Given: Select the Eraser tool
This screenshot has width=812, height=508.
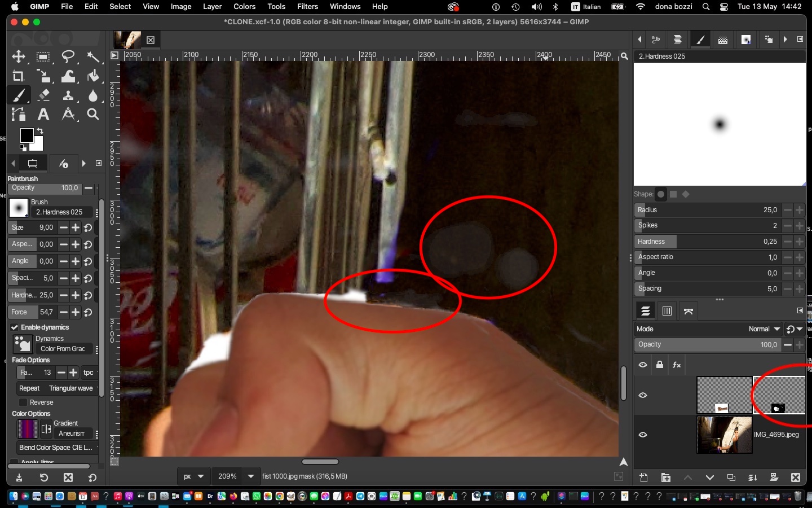Looking at the screenshot, I should point(43,95).
